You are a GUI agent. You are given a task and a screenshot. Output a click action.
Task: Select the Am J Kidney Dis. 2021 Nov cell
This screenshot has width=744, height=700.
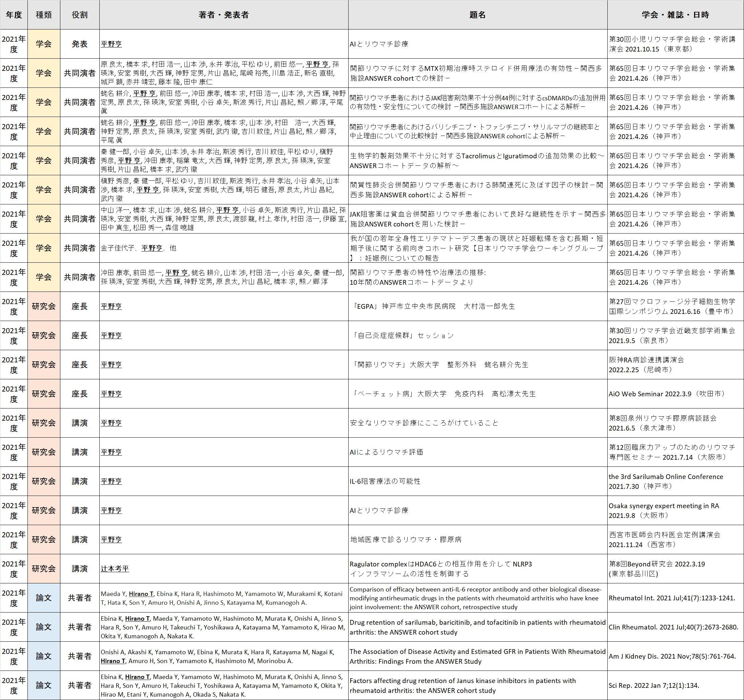point(675,657)
